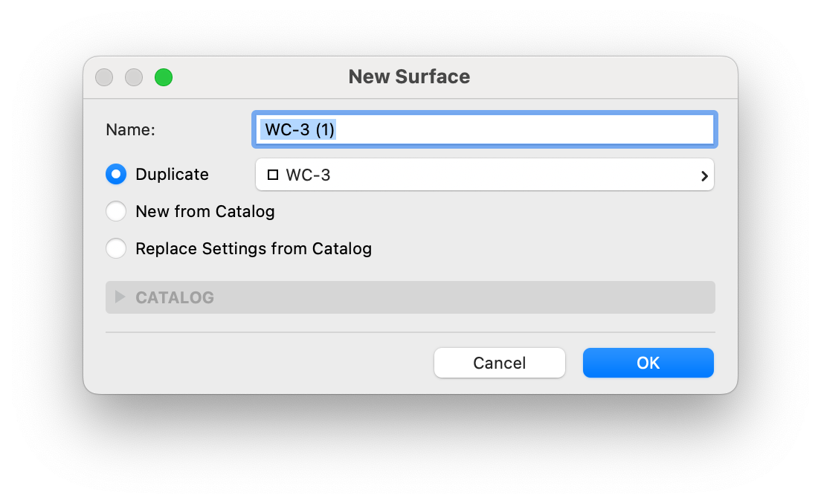821x504 pixels.
Task: Click the gray minimize window button
Action: [134, 77]
